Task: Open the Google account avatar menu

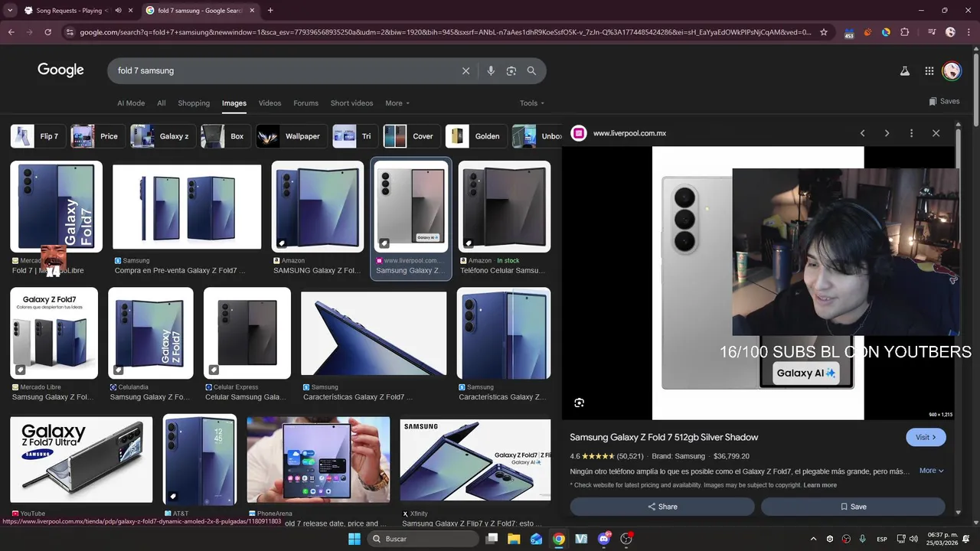Action: [x=952, y=71]
